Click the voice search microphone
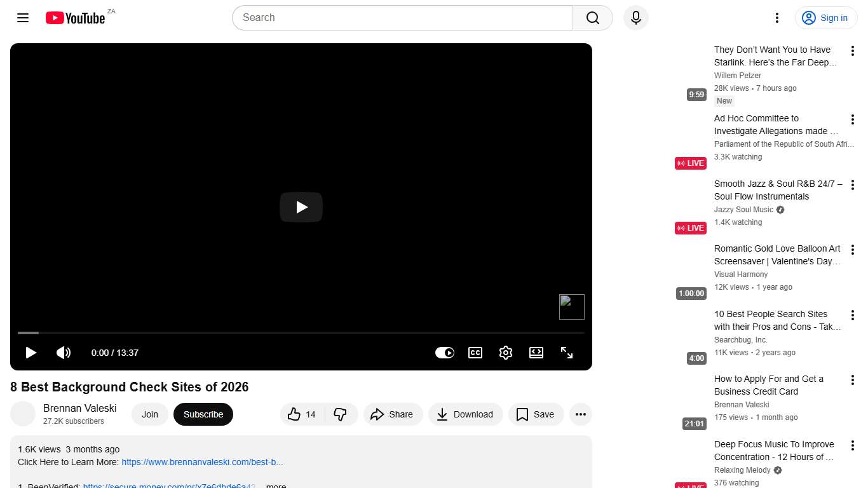Viewport: 868px width, 488px height. pyautogui.click(x=635, y=18)
